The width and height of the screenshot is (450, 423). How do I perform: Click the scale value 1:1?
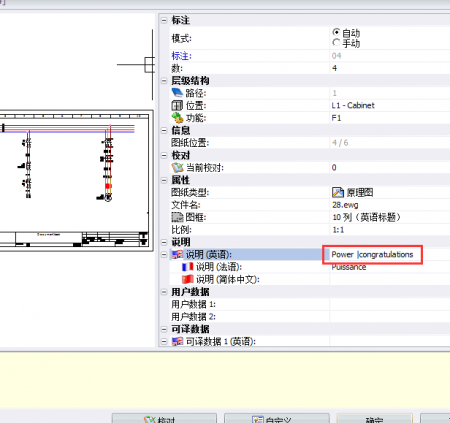point(338,230)
